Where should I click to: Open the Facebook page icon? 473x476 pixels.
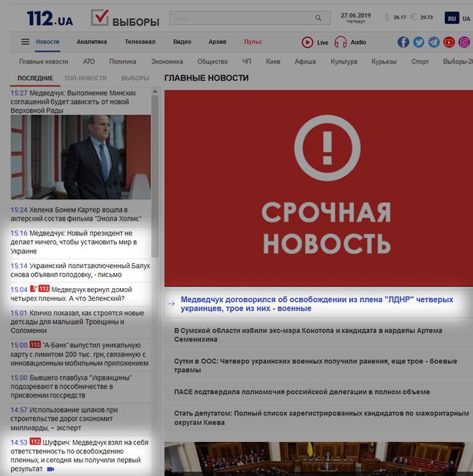tap(404, 42)
